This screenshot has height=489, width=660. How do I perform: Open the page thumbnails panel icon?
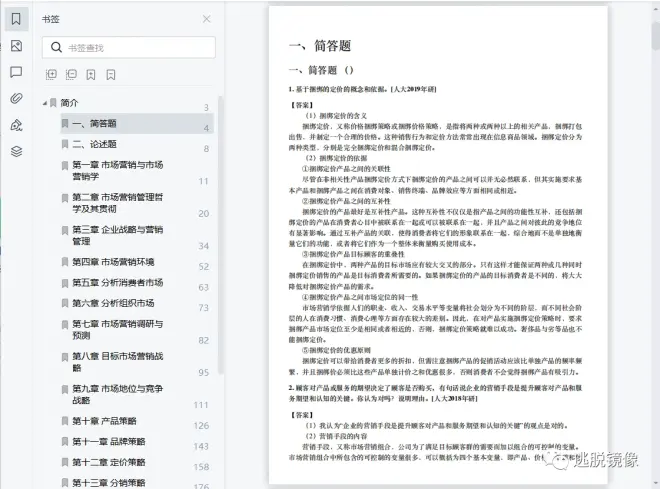click(x=16, y=46)
